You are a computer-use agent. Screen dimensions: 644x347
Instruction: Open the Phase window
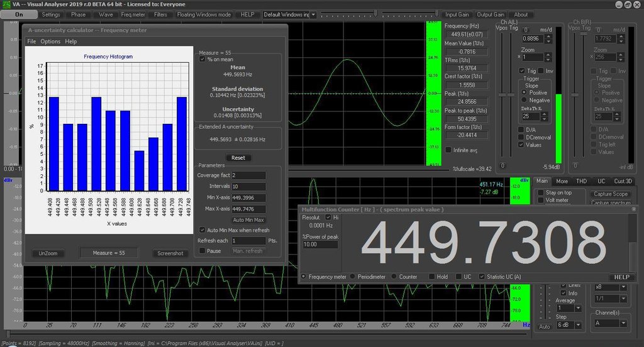(x=78, y=14)
